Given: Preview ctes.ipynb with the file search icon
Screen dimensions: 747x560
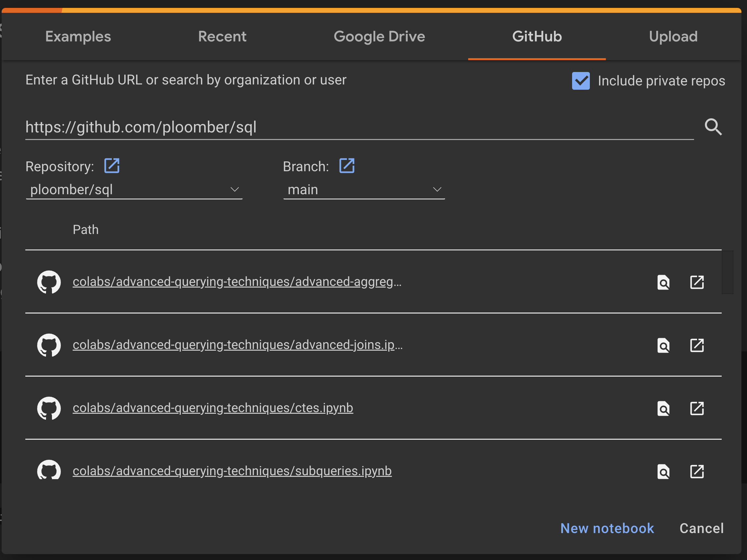Looking at the screenshot, I should pyautogui.click(x=663, y=408).
